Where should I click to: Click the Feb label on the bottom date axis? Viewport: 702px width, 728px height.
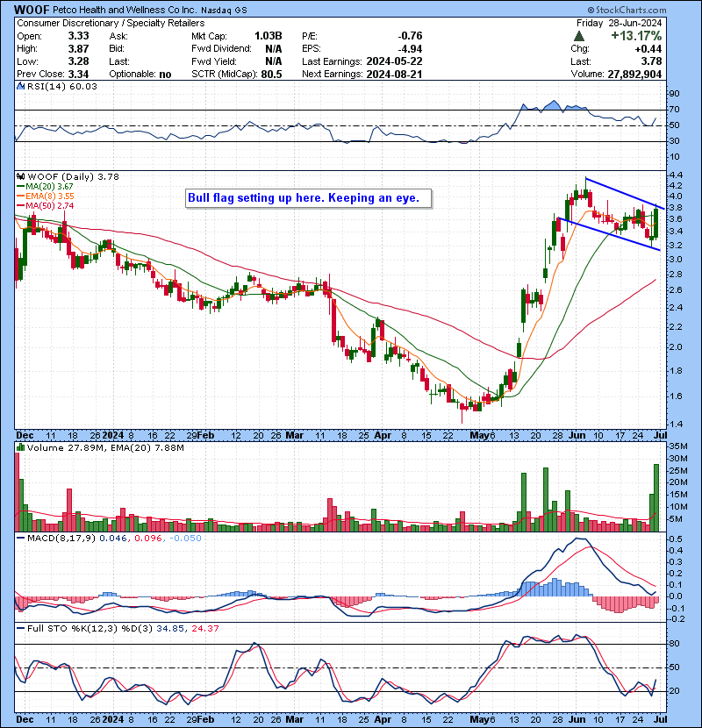(x=206, y=719)
